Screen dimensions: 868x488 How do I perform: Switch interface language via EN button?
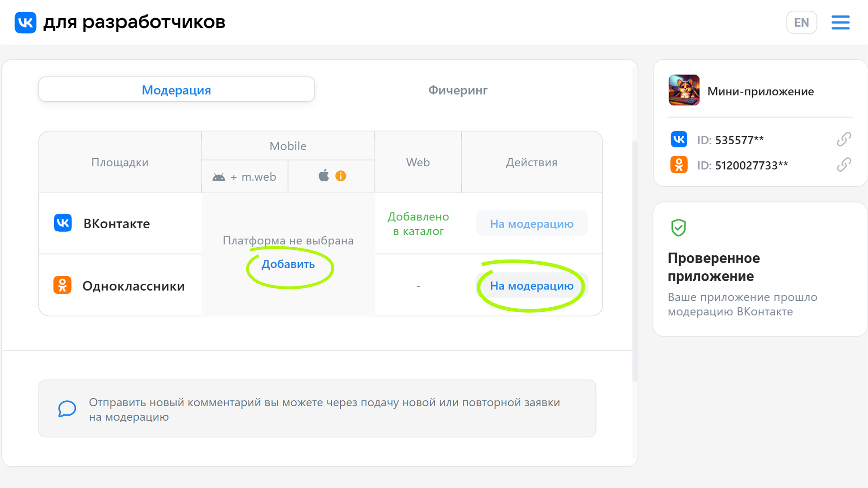tap(802, 22)
